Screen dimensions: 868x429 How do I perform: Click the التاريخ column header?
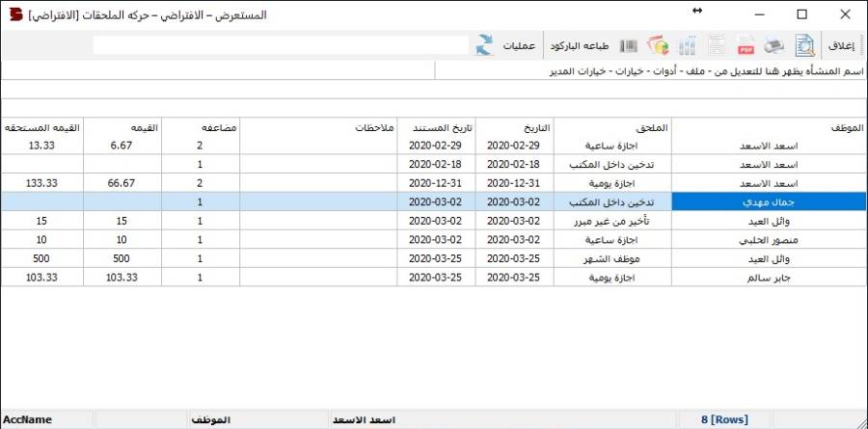click(514, 127)
